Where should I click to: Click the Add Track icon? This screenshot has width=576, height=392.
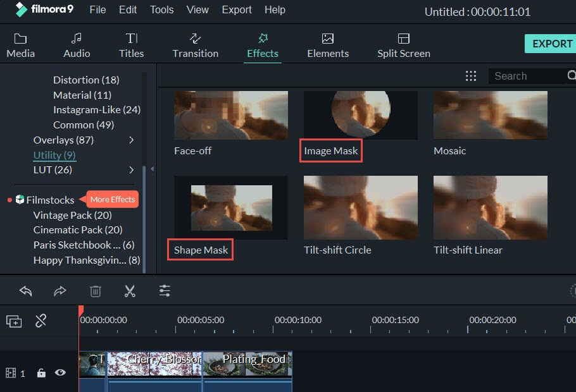14,321
